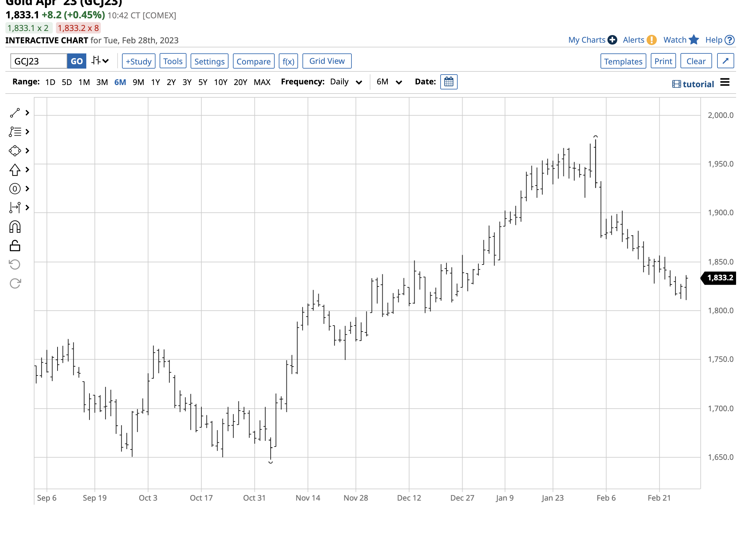Select the measurement range tool icon
Image resolution: width=756 pixels, height=536 pixels.
pos(15,208)
